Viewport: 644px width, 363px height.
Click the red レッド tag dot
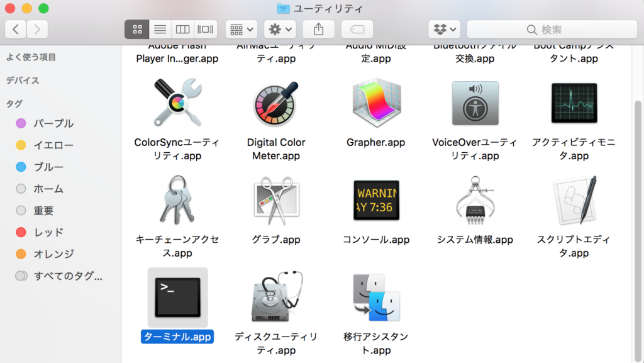tap(21, 232)
